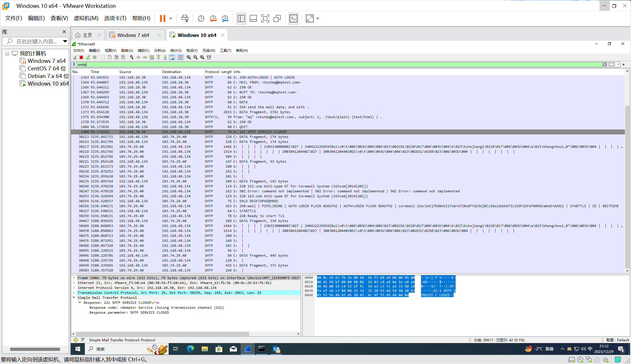Expand the Ethernet II detail row
The width and height of the screenshot is (631, 364).
74,283
